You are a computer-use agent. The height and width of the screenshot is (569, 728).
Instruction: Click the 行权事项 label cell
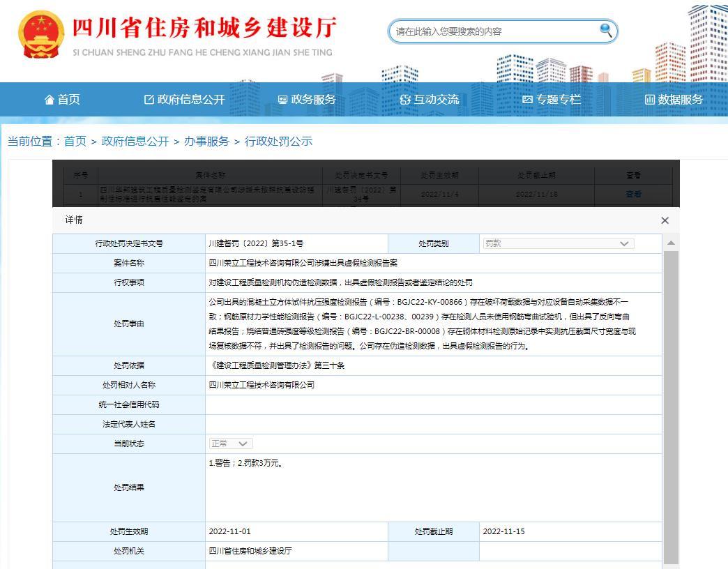coord(129,282)
